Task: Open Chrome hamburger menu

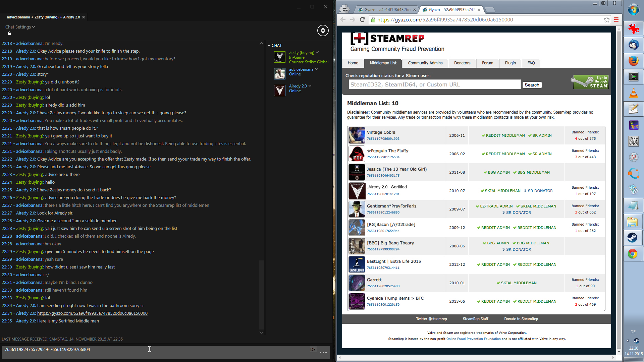Action: tap(616, 20)
